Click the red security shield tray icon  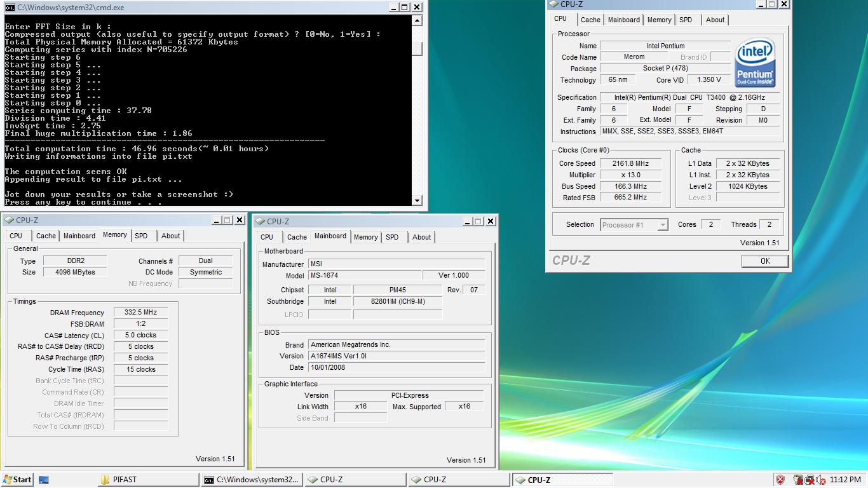click(x=780, y=480)
